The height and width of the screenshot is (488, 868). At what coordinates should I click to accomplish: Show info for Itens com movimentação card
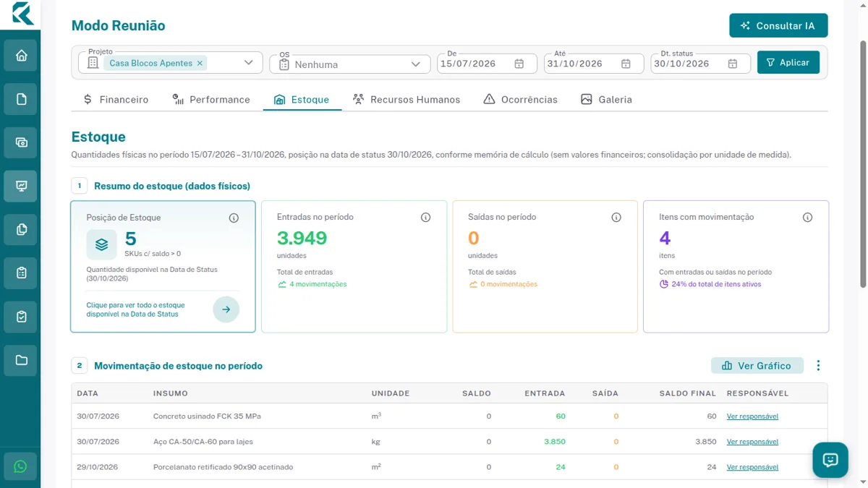pos(807,217)
